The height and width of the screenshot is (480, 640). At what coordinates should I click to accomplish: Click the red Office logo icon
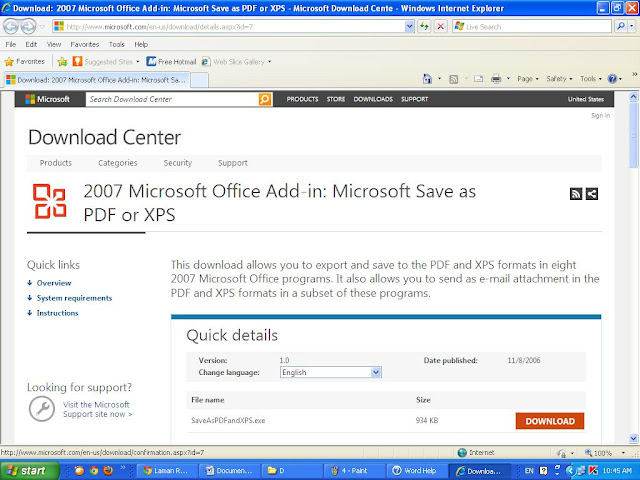49,201
